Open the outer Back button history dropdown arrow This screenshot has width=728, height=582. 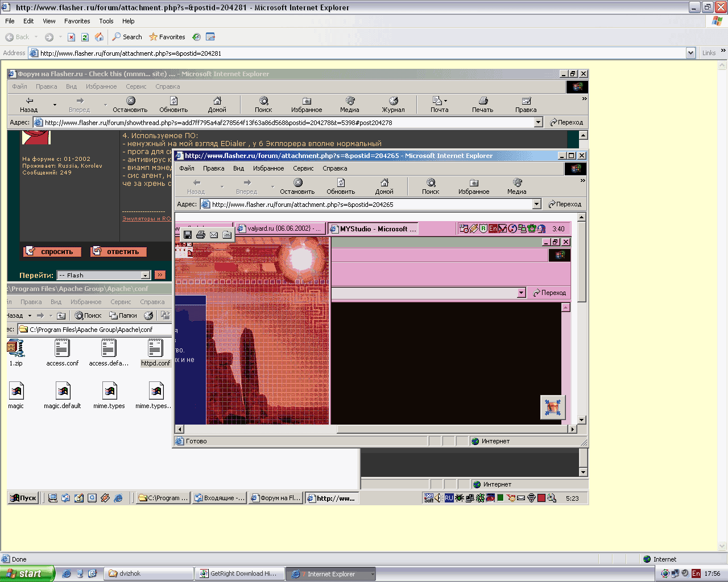tap(36, 37)
